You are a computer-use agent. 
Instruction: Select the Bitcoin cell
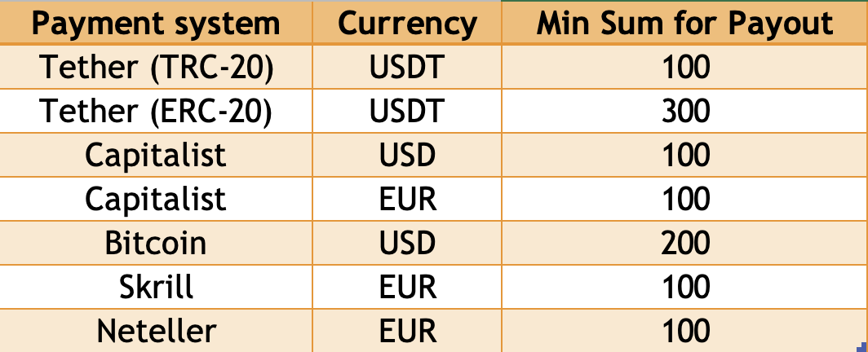[156, 243]
